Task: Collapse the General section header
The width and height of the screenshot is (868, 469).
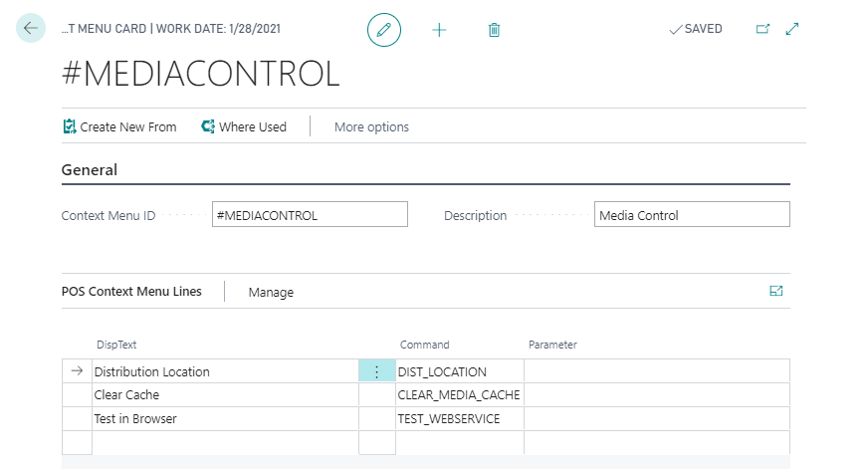Action: pos(90,170)
